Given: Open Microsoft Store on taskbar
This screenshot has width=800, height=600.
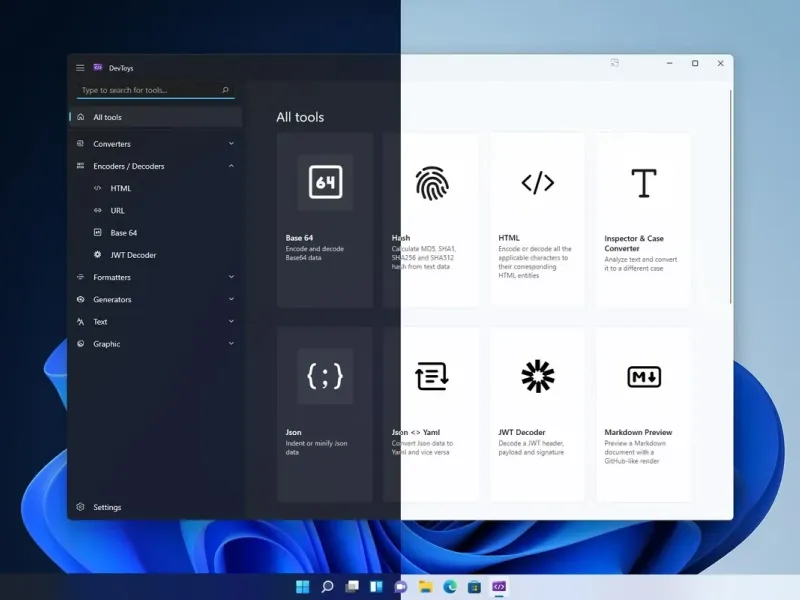Looking at the screenshot, I should click(x=474, y=587).
